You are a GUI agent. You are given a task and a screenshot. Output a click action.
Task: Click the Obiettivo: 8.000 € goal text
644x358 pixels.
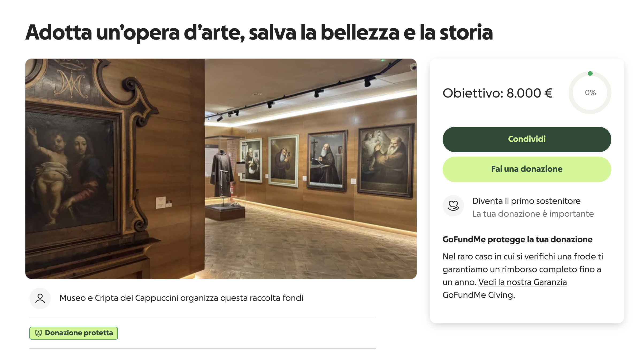[497, 93]
